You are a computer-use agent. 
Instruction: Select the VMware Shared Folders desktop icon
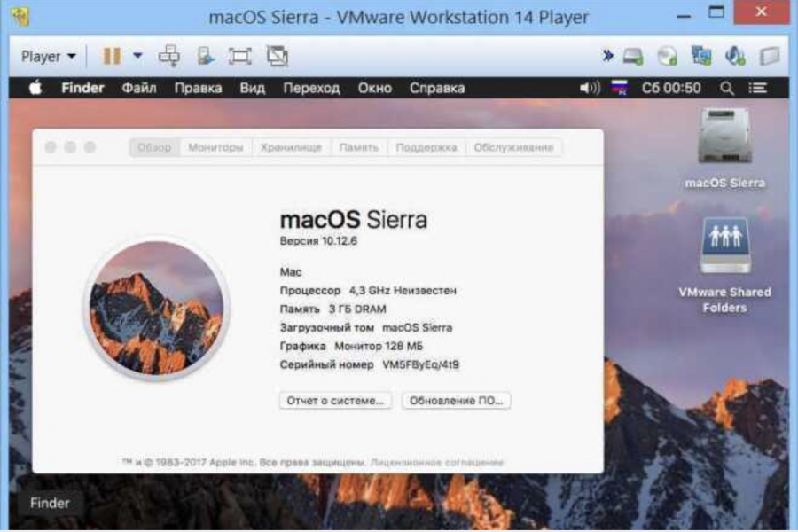click(x=724, y=266)
